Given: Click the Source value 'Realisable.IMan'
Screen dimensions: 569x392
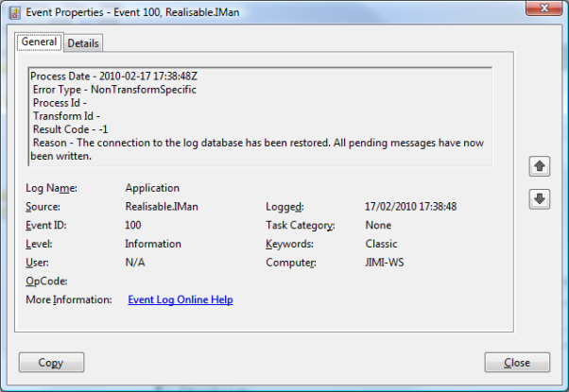Looking at the screenshot, I should point(162,207).
